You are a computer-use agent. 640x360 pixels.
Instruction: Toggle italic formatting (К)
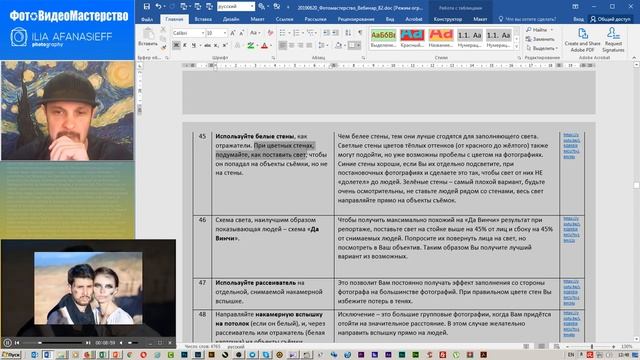coord(185,45)
